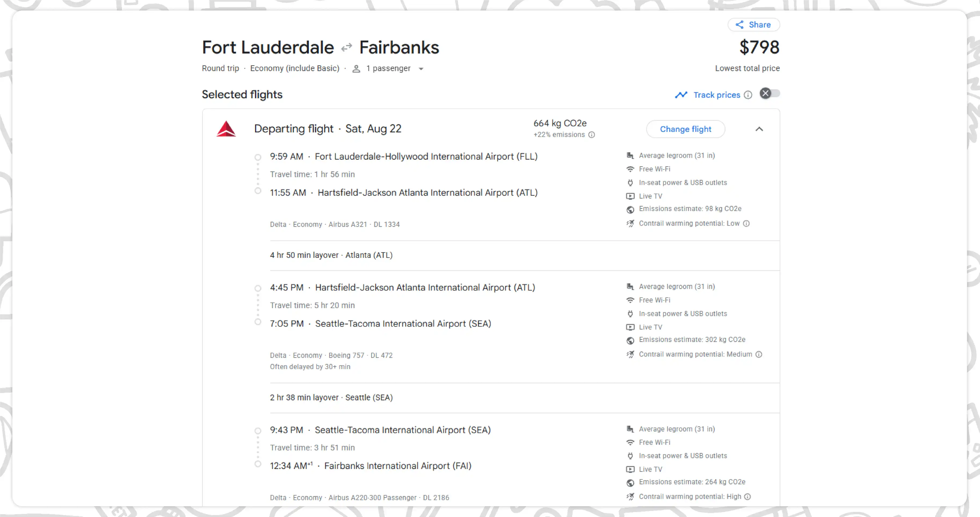980x517 pixels.
Task: Click the round-trip swap arrows icon
Action: [x=347, y=48]
